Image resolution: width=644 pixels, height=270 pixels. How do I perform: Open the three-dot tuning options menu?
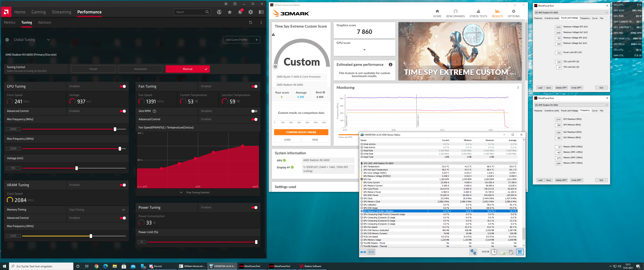pos(261,22)
